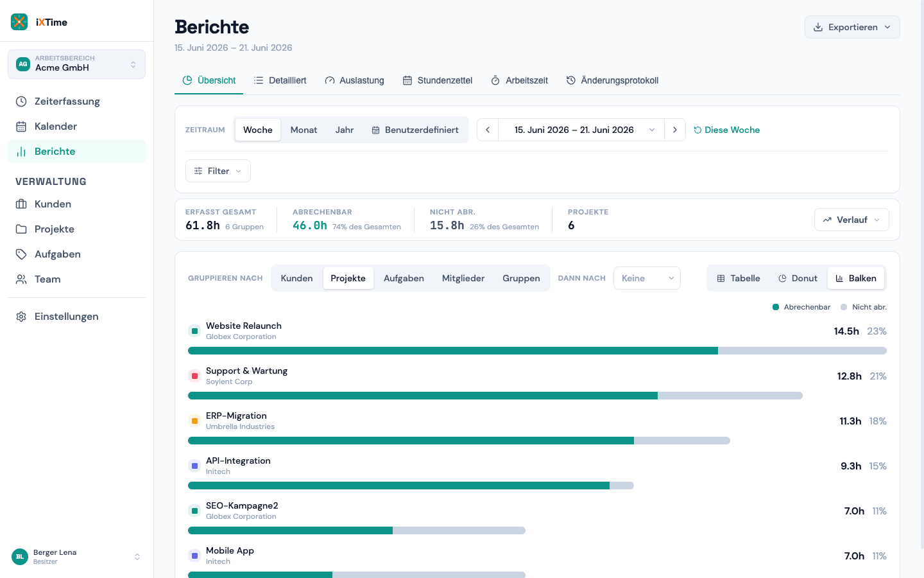Click the SEO-Kampagne2 project name
This screenshot has height=578, width=924.
pos(242,505)
